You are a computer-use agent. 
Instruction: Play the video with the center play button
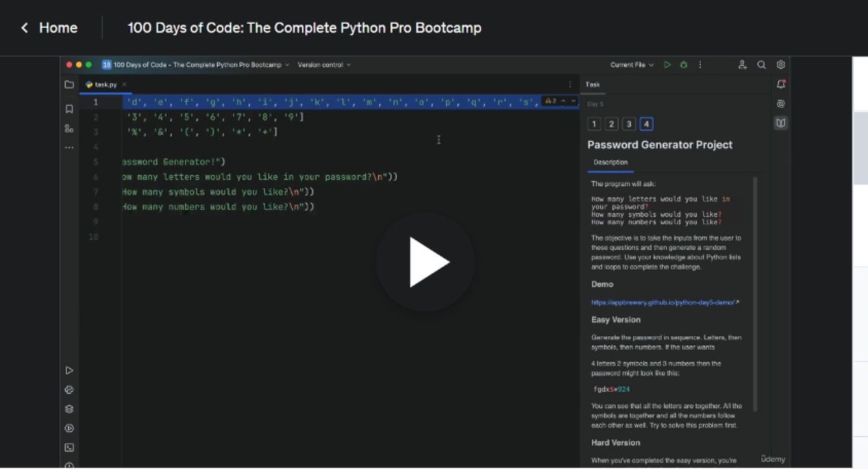(x=425, y=262)
